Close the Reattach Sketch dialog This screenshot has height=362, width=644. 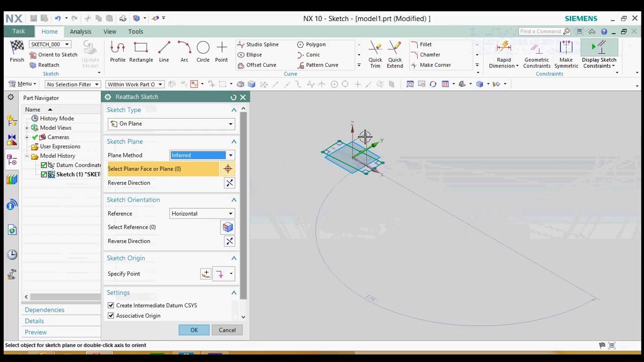[243, 97]
